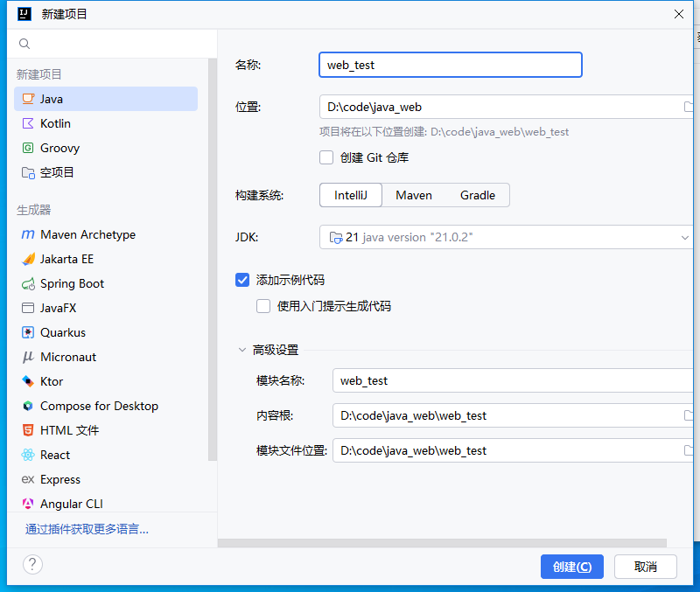Pick the Jakarta EE generator icon

coord(28,259)
